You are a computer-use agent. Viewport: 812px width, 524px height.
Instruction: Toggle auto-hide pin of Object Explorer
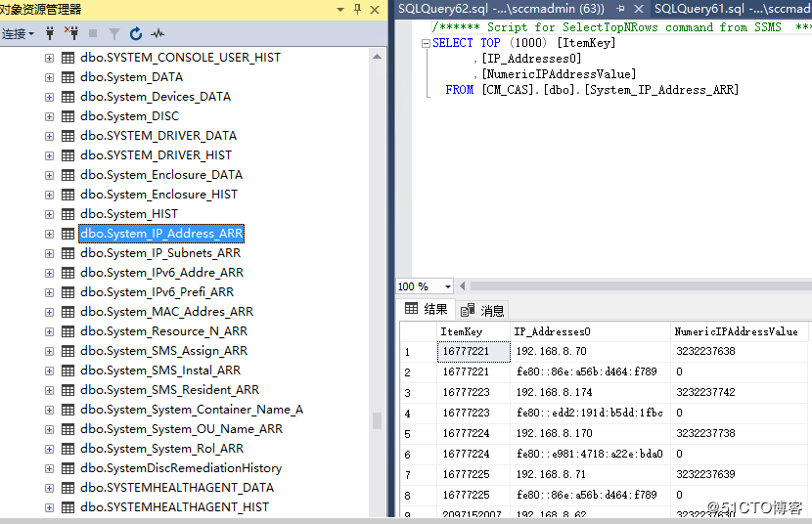pyautogui.click(x=357, y=10)
